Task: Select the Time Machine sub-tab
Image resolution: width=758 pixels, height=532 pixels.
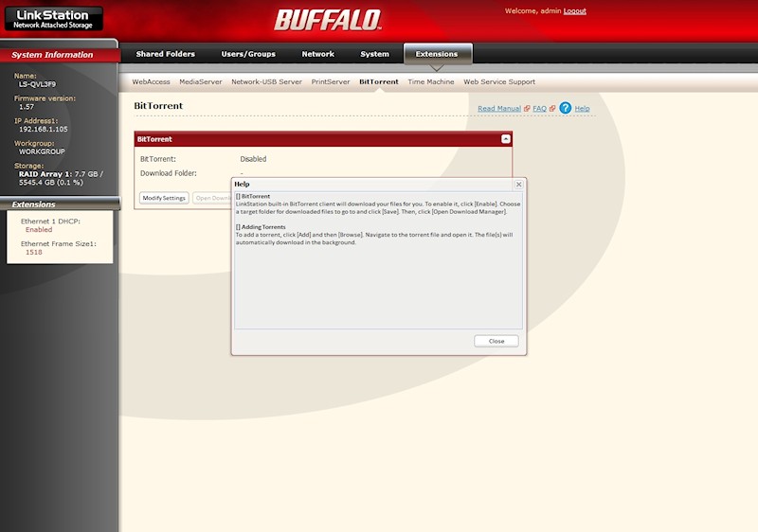Action: [x=430, y=82]
